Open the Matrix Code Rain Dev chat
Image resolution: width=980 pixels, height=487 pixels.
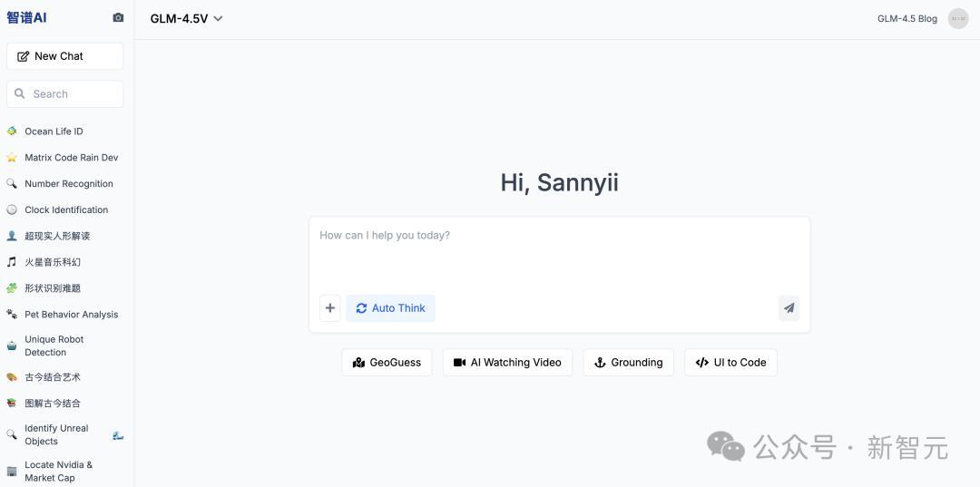tap(71, 158)
